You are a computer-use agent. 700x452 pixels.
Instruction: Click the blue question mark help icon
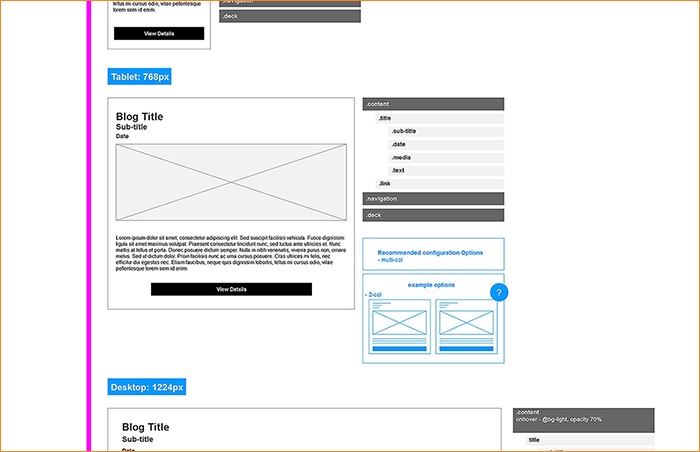[502, 293]
